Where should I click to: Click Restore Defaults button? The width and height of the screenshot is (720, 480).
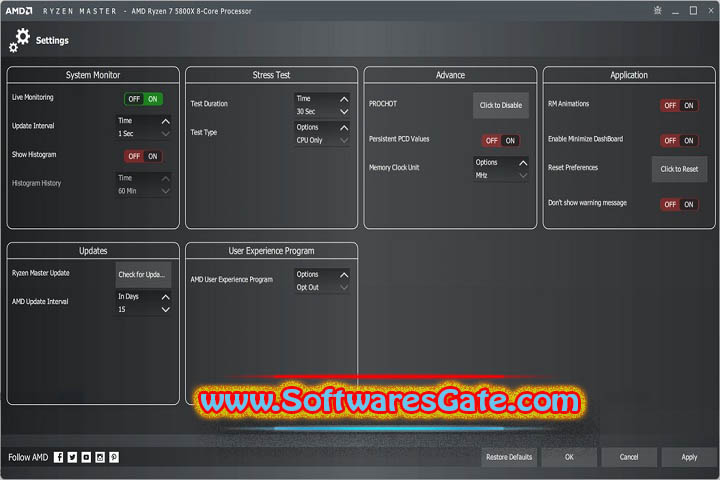coord(509,457)
